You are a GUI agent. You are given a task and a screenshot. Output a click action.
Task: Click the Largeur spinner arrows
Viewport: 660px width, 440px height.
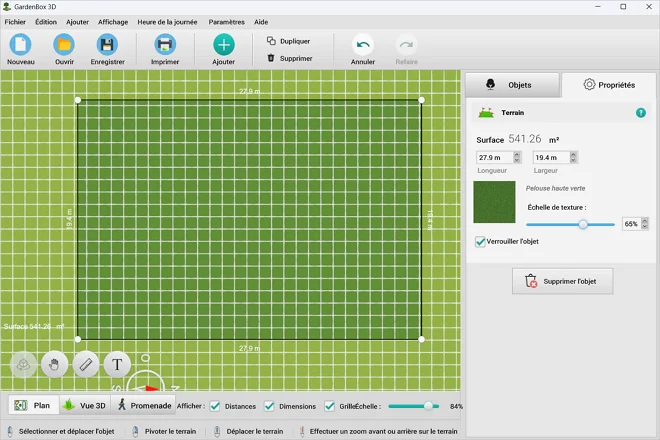573,157
